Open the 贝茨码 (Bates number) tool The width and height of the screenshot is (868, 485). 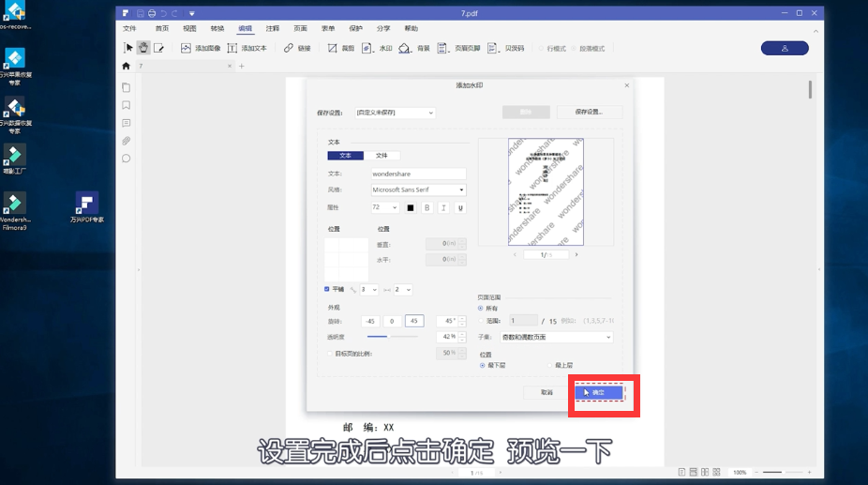pyautogui.click(x=506, y=48)
